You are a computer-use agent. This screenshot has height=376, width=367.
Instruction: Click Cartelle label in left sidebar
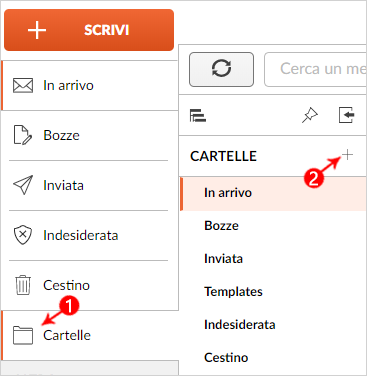click(67, 335)
